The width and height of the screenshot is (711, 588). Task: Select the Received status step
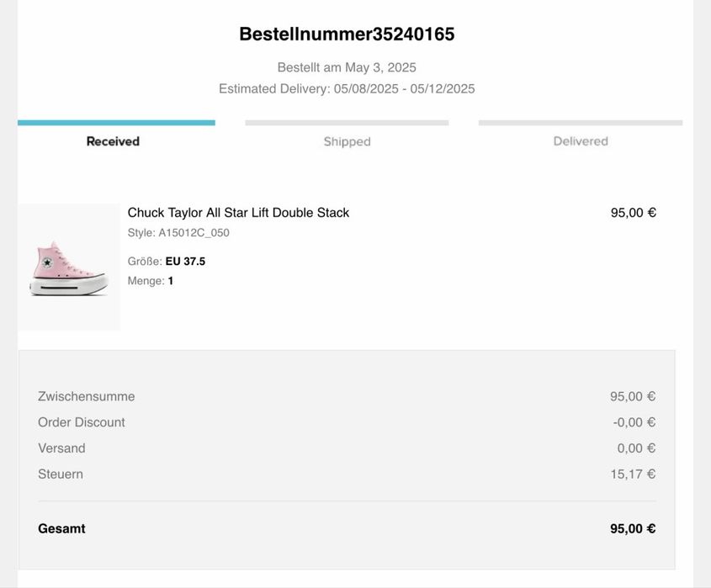click(x=113, y=141)
